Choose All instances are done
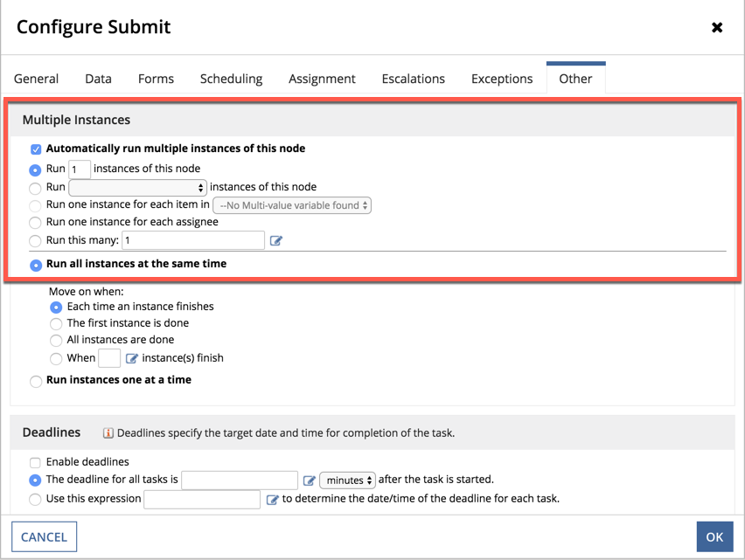This screenshot has height=560, width=745. (x=56, y=341)
